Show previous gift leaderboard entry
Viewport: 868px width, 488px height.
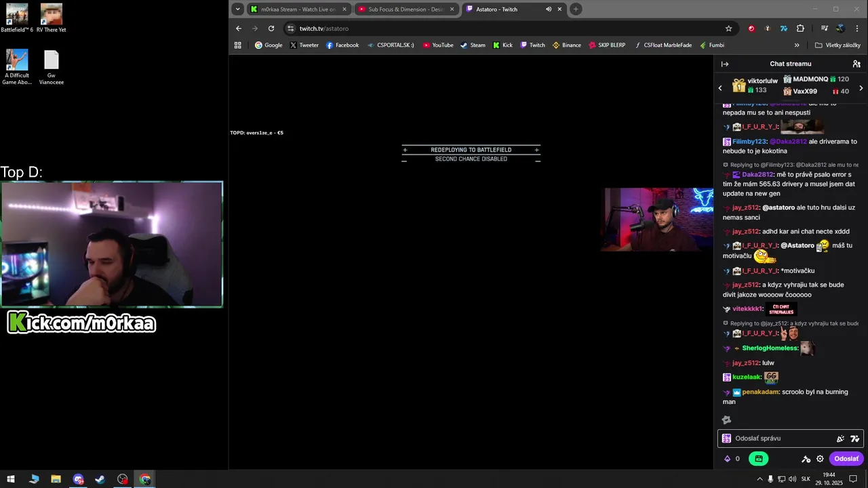point(720,88)
